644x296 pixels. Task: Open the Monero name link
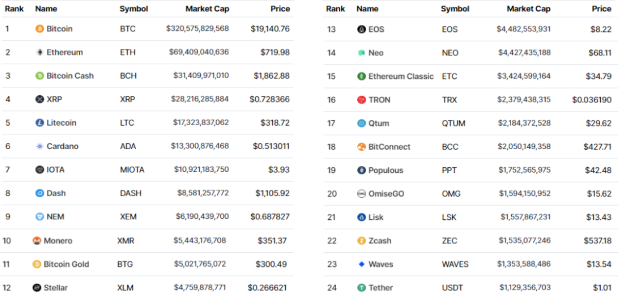pos(58,241)
